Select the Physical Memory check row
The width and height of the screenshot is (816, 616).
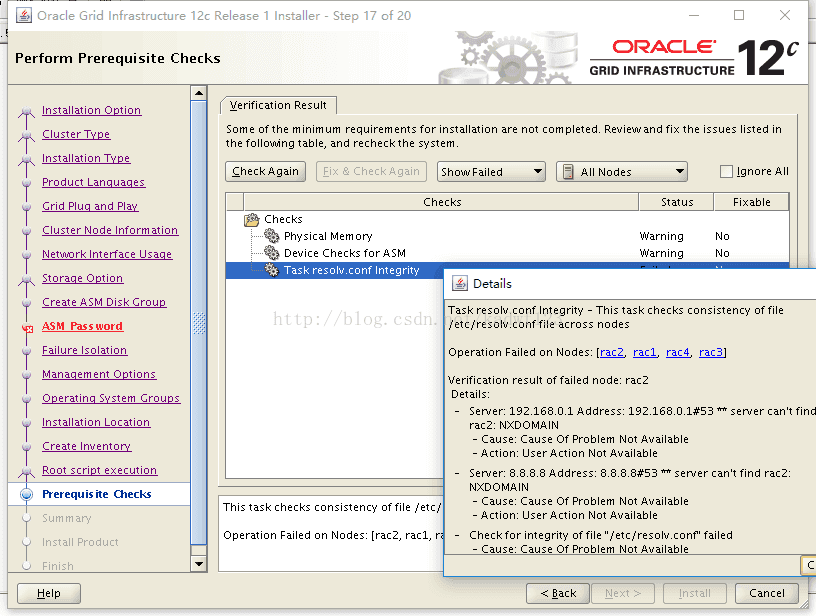[x=507, y=236]
